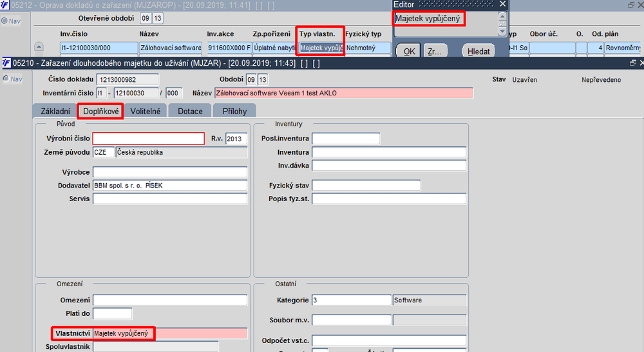Click Otevřené období field 09 in MJZAROP
This screenshot has width=644, height=352.
click(x=146, y=18)
